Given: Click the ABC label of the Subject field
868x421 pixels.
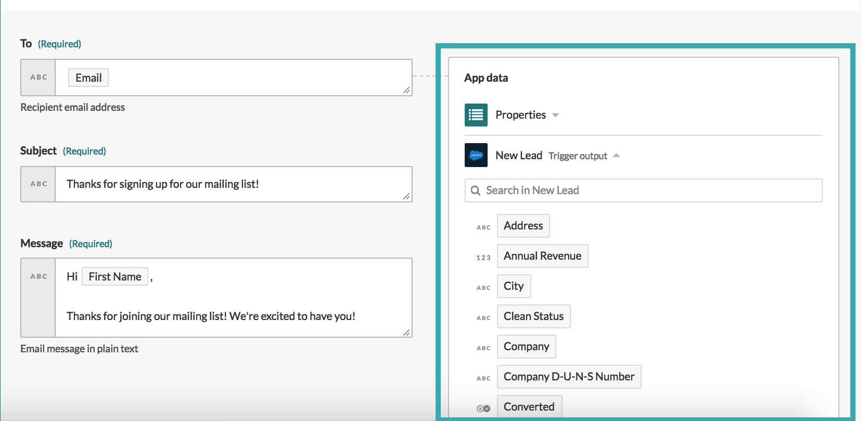Looking at the screenshot, I should click(39, 184).
